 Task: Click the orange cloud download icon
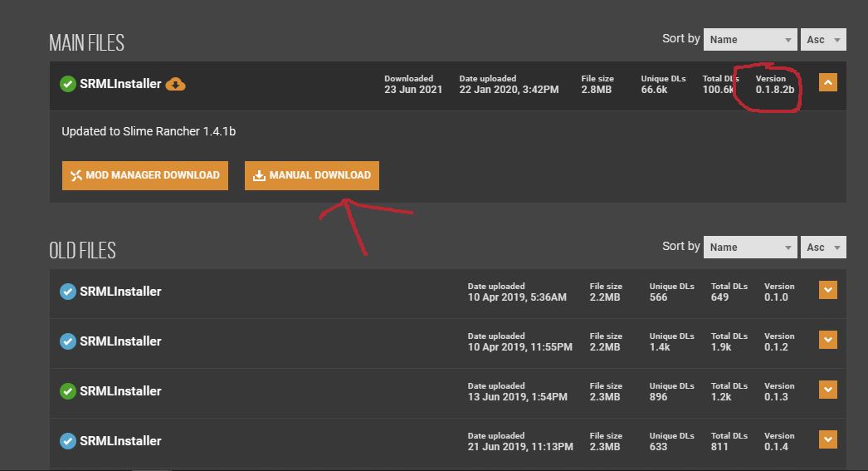click(x=175, y=84)
